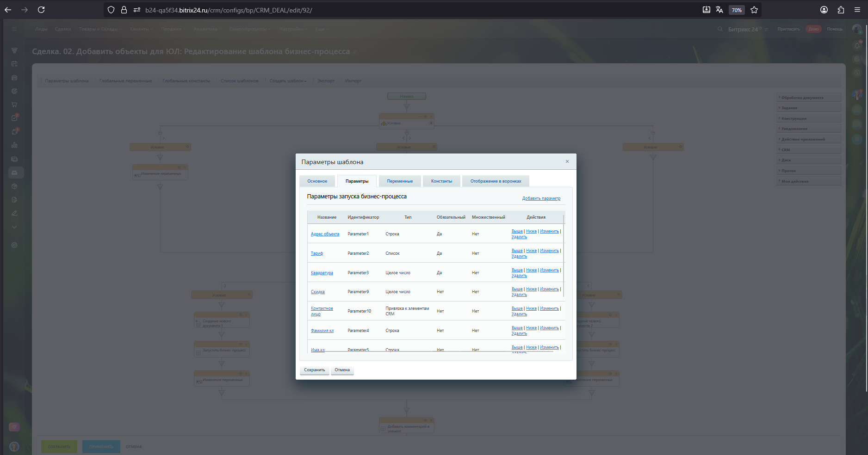Click the browser back arrow
868x455 pixels.
(8, 10)
